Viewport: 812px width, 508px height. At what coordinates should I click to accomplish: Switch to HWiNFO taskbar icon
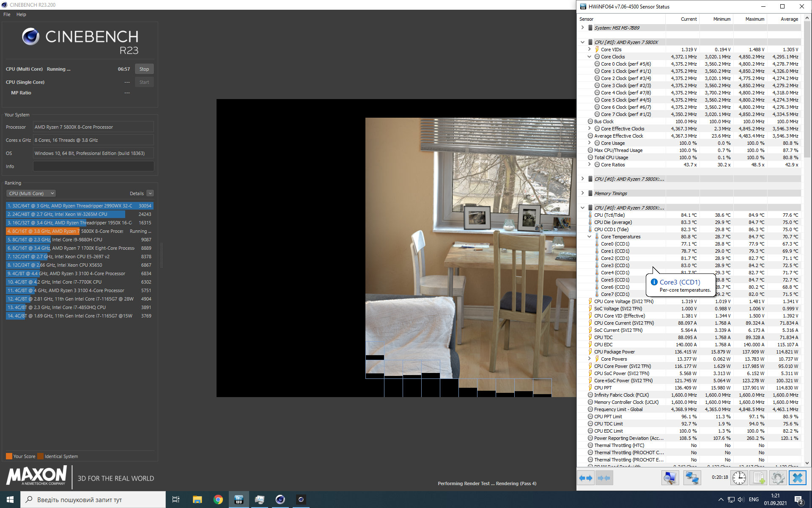coord(239,500)
